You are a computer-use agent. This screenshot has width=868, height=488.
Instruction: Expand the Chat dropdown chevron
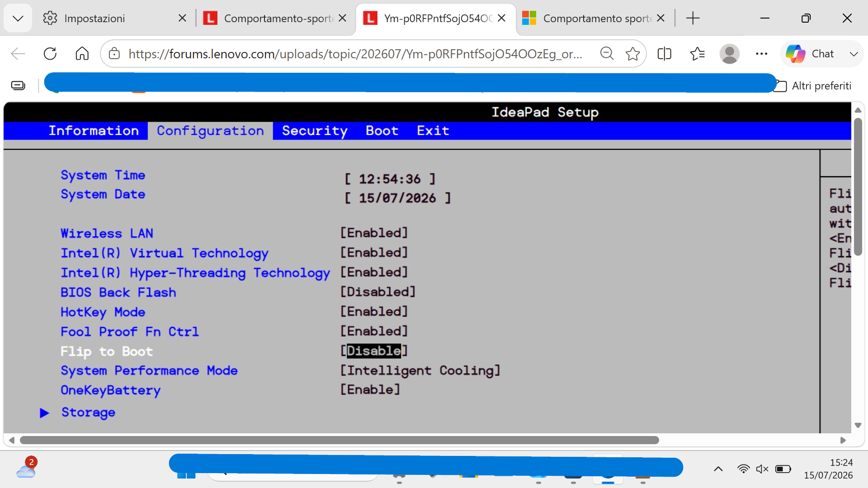(x=854, y=54)
